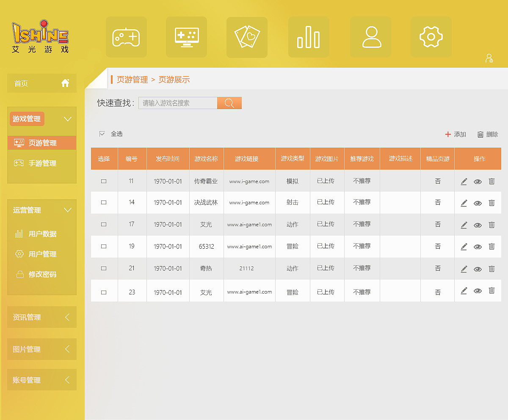The width and height of the screenshot is (508, 420).
Task: Check the 全选 select-all checkbox
Action: (102, 133)
